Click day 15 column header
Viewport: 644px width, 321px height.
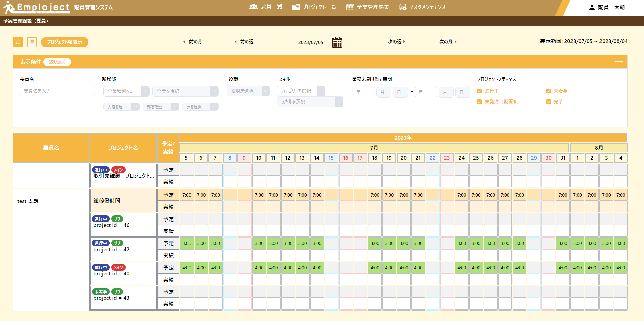tap(331, 158)
